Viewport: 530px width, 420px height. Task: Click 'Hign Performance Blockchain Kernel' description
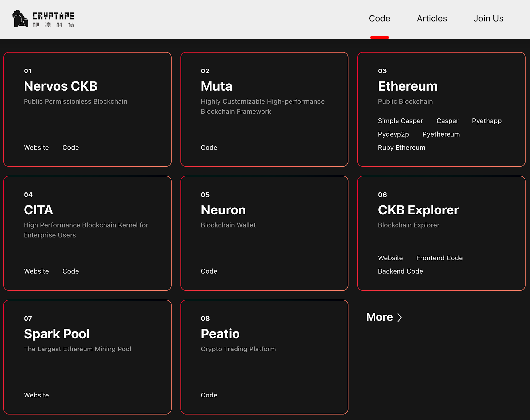pos(86,225)
